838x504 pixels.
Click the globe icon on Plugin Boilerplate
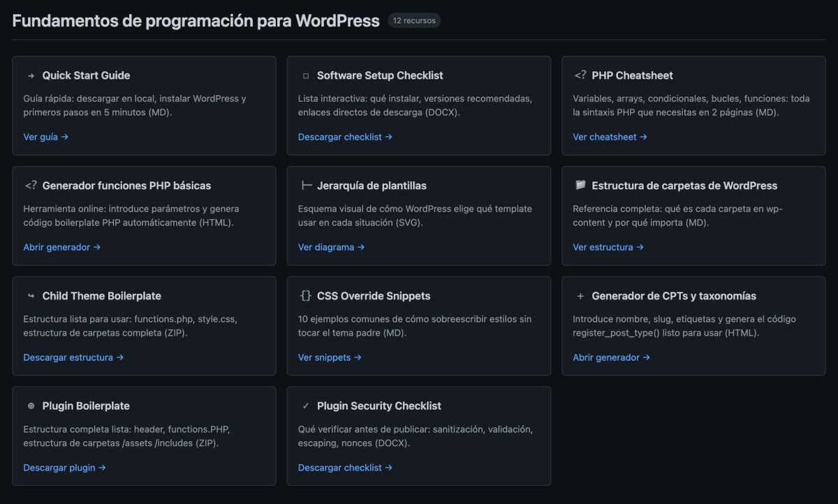point(29,406)
